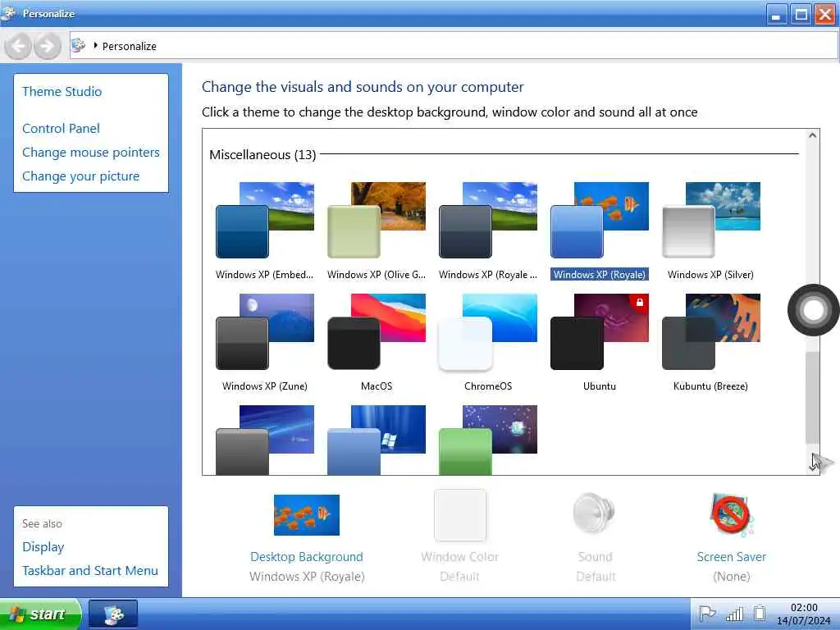Go back with the Back arrow button
840x630 pixels.
point(18,46)
